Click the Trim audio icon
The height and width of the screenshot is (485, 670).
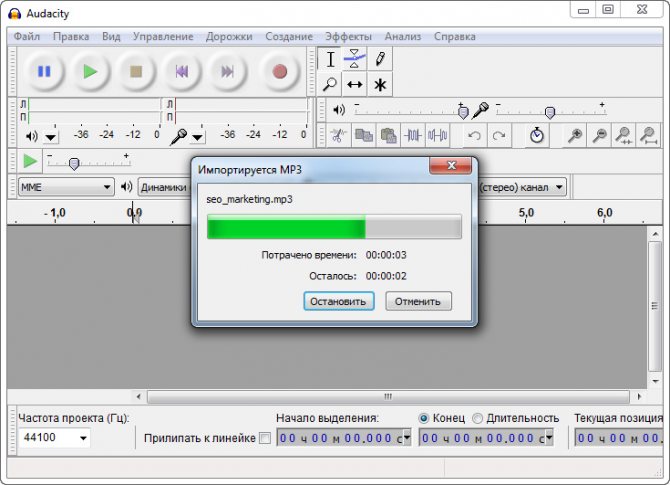[x=413, y=135]
